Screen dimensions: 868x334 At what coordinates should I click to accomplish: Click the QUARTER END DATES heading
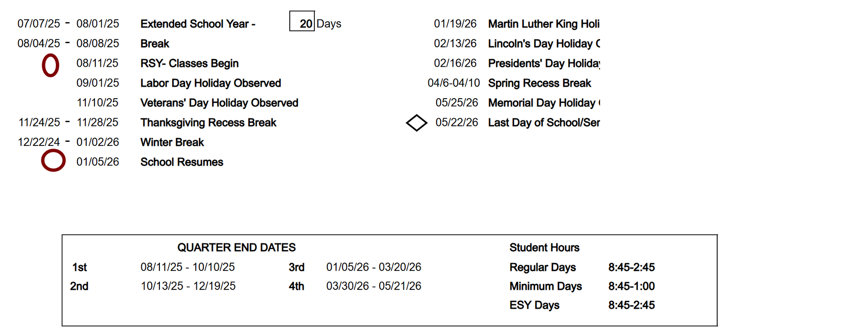pyautogui.click(x=236, y=248)
